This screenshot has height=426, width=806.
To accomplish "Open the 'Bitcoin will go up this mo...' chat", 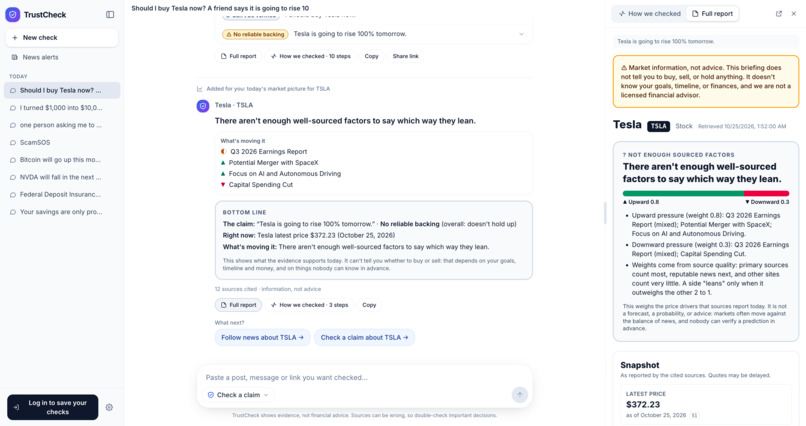I will pos(62,160).
